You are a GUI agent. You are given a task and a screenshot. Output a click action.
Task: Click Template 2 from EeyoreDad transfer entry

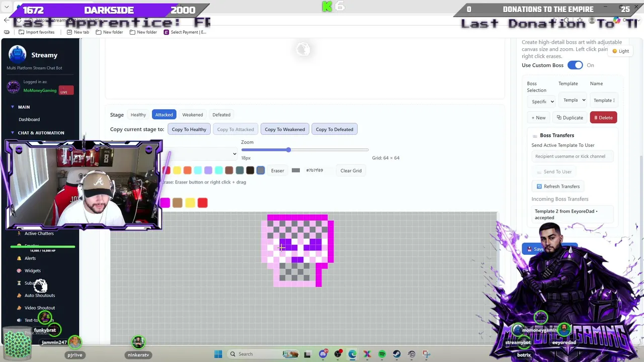click(x=573, y=215)
